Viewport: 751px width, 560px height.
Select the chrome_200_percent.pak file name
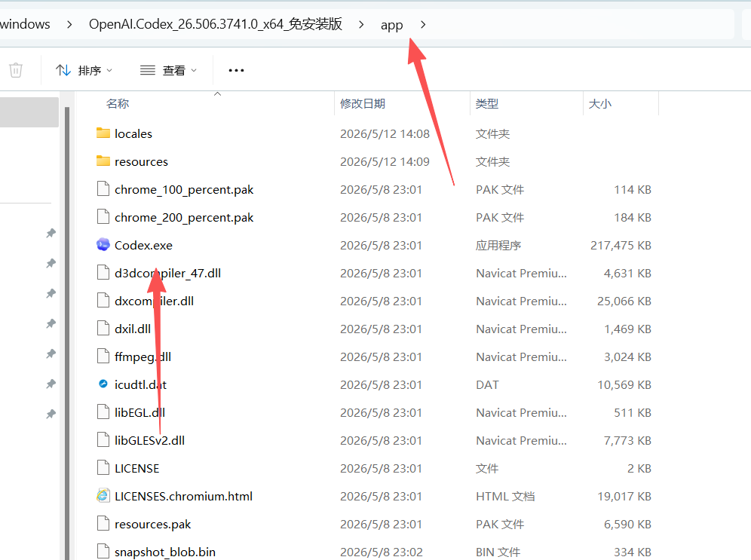click(184, 217)
